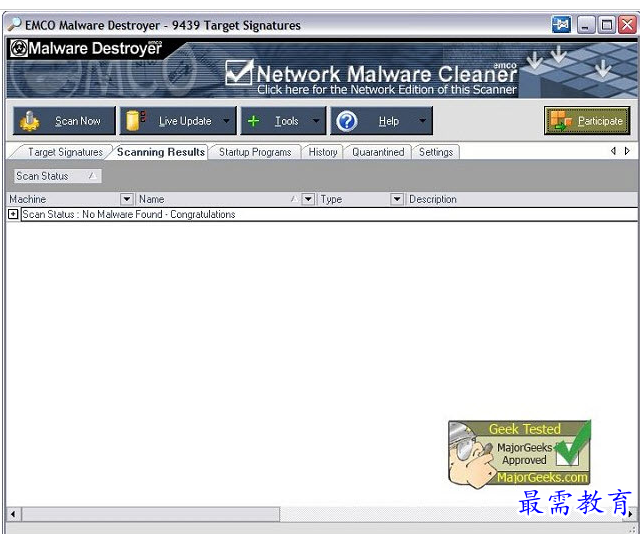Expand the Scan Status result row
640x534 pixels.
point(13,214)
